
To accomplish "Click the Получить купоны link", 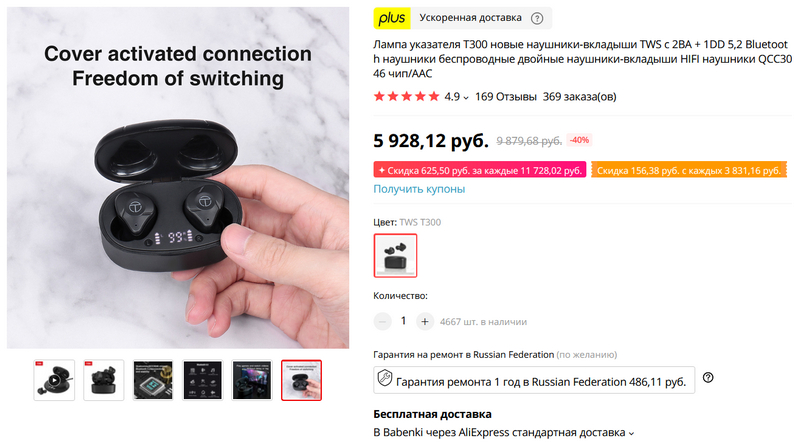I will (x=419, y=189).
